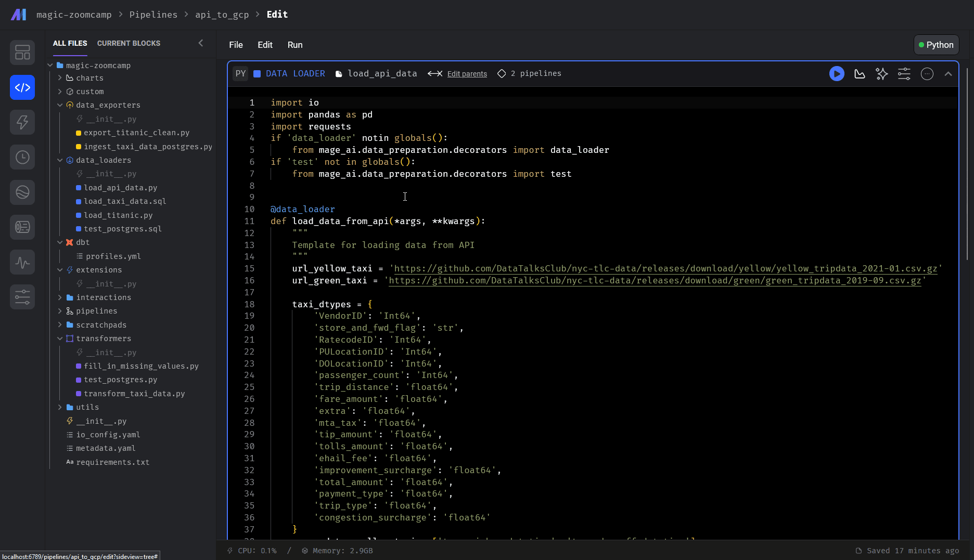This screenshot has width=974, height=560.
Task: Expand the utils folder
Action: (x=60, y=407)
